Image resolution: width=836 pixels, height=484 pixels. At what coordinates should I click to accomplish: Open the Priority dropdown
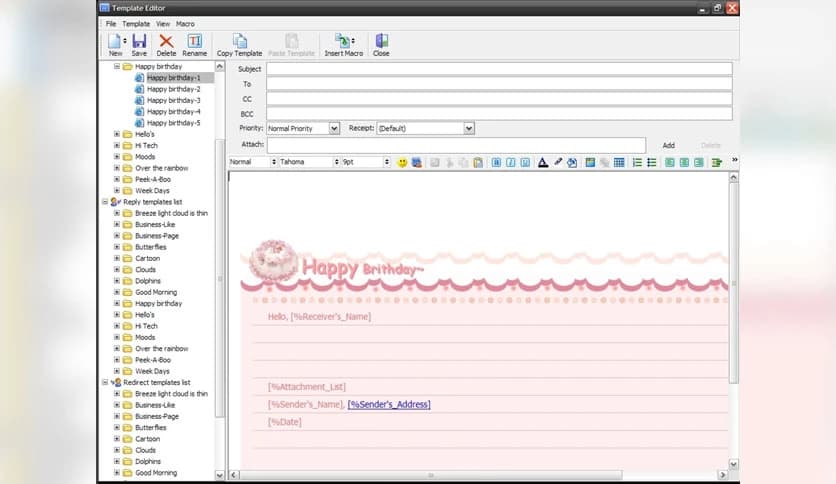point(334,128)
